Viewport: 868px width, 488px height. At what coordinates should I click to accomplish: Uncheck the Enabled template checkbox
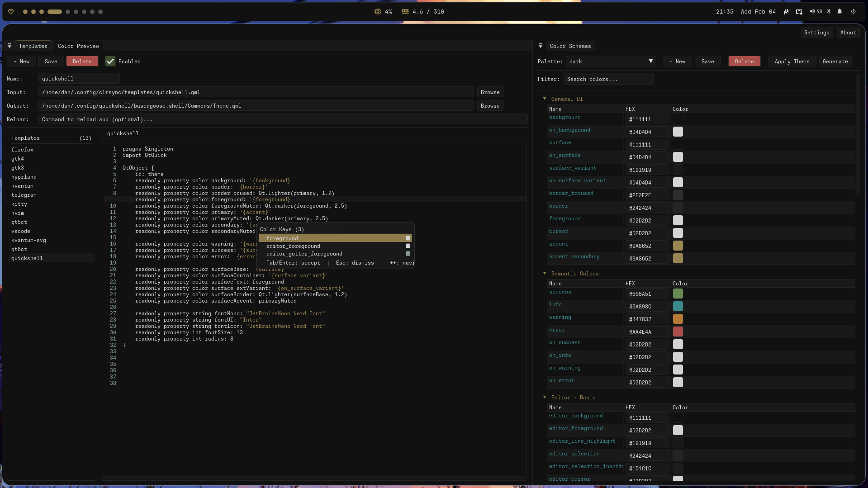point(110,62)
